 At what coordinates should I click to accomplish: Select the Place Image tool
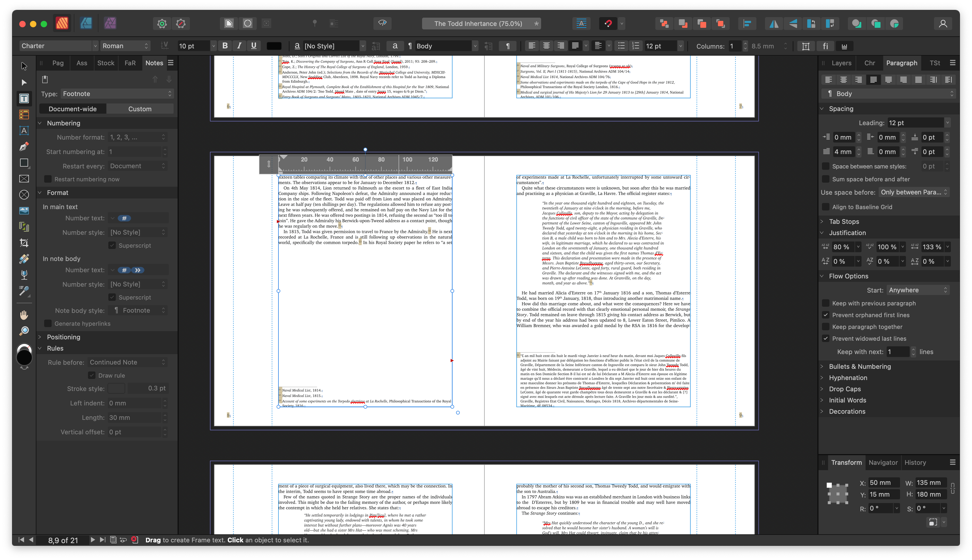click(x=24, y=211)
